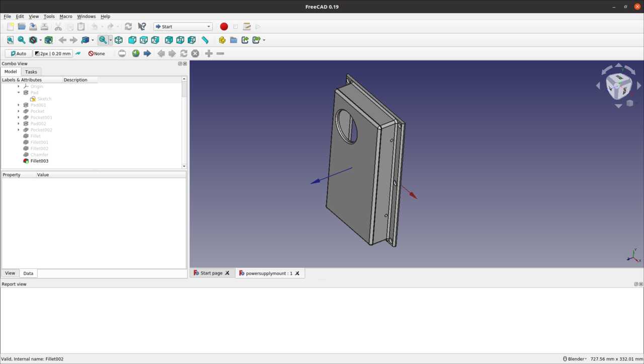Click the What's This help icon
The width and height of the screenshot is (644, 364).
click(x=142, y=27)
